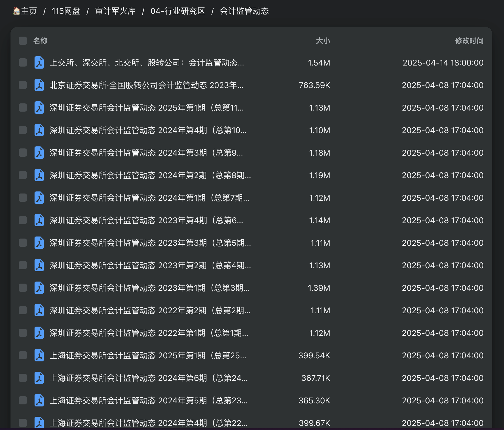This screenshot has width=504, height=430.
Task: Toggle the select-all checkbox beside 名称
Action: 23,41
